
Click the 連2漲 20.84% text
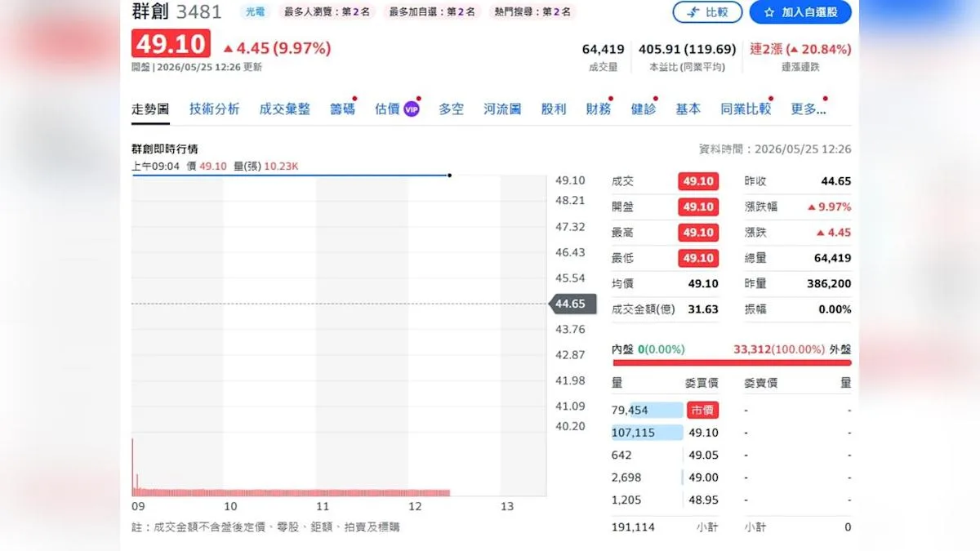[800, 49]
